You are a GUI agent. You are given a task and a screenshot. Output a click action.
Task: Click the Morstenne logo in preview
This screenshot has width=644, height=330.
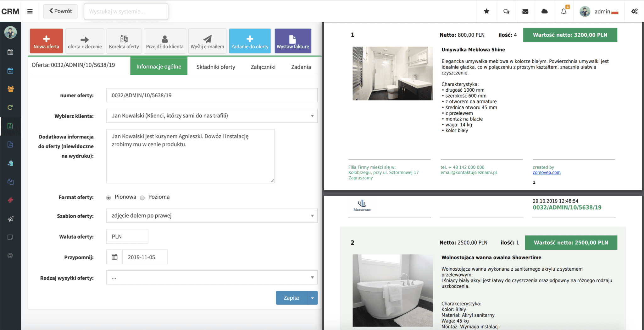pyautogui.click(x=362, y=205)
